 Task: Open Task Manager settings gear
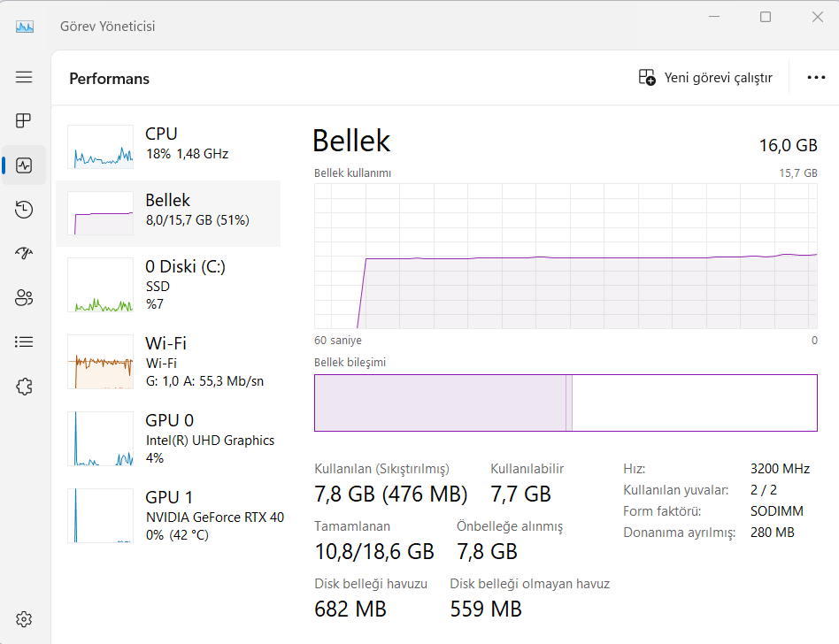[24, 618]
